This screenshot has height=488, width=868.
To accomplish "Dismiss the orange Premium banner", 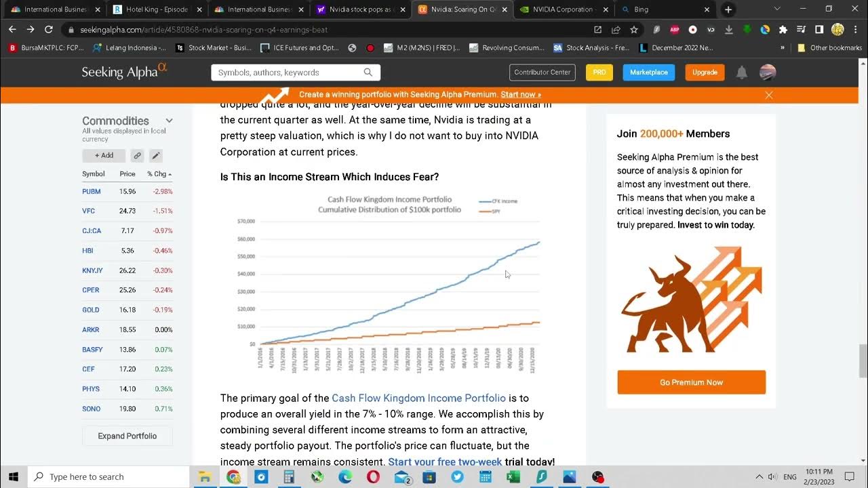I will tap(769, 95).
